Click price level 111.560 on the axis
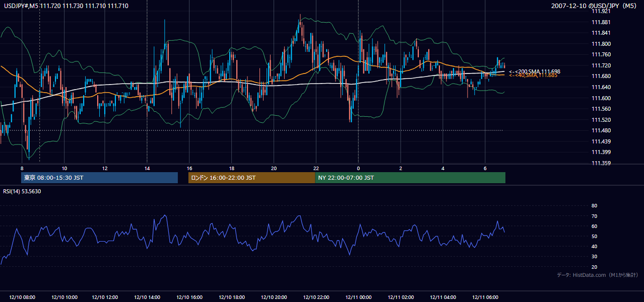 [x=602, y=109]
